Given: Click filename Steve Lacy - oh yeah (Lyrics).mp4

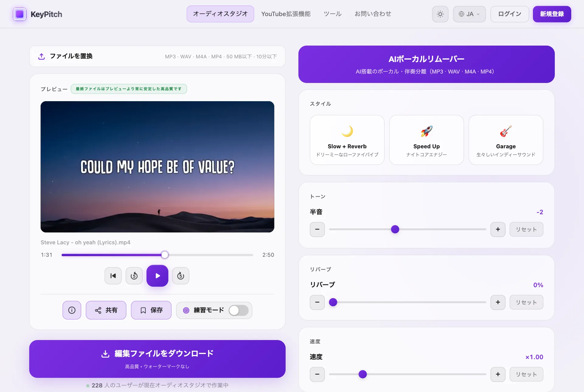Looking at the screenshot, I should [85, 242].
